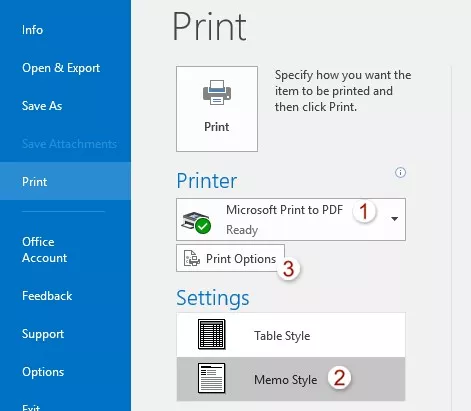Select Memo Style print setting
Image resolution: width=471 pixels, height=411 pixels.
coord(291,379)
